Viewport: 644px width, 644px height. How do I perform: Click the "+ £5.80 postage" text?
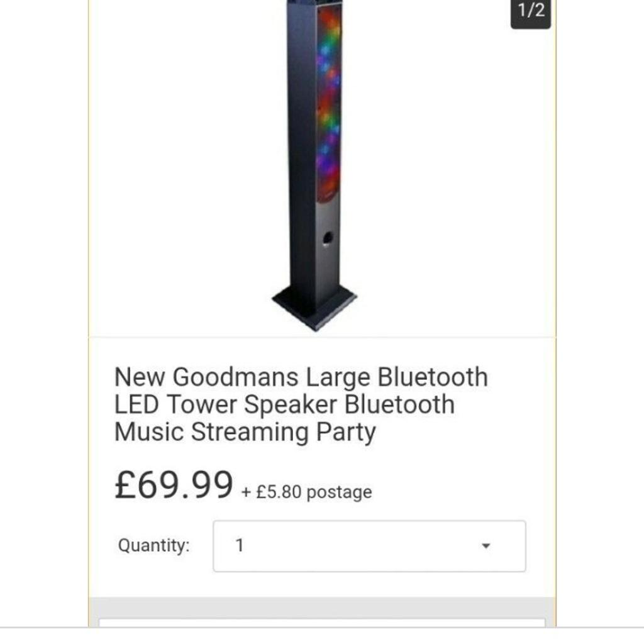pos(307,492)
